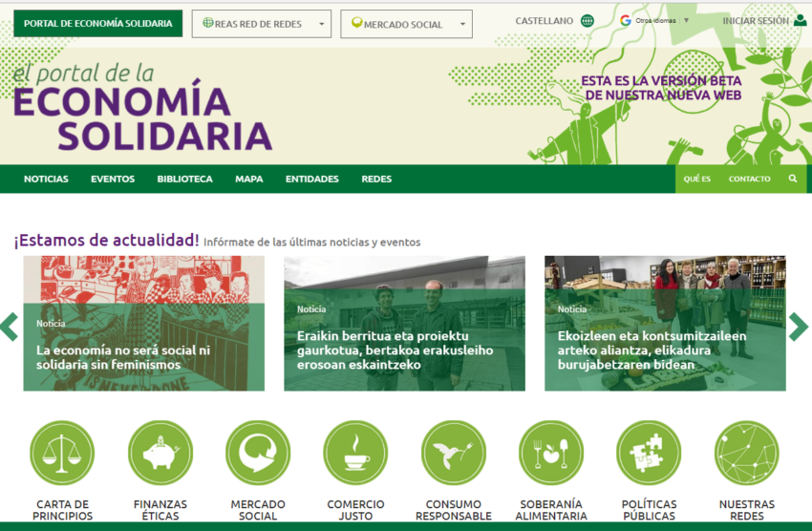Screen dimensions: 812x531
Task: Open the Noticias menu item
Action: click(x=46, y=180)
